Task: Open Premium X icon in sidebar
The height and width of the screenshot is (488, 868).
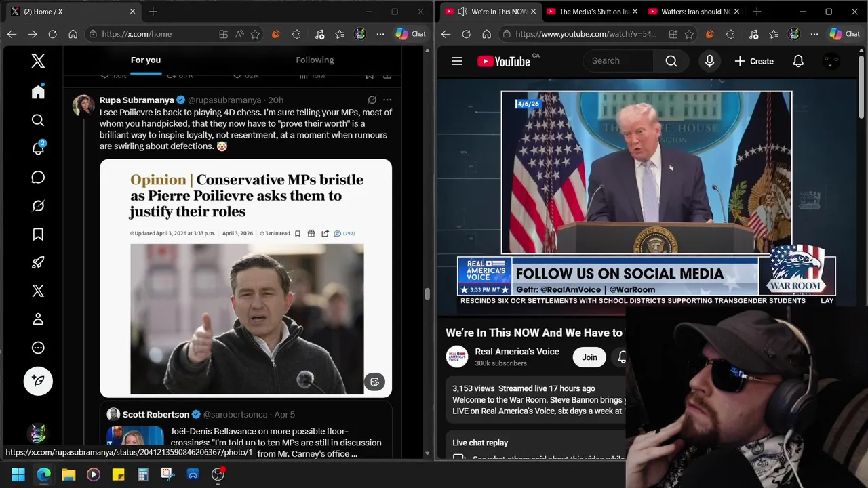Action: coord(38,291)
